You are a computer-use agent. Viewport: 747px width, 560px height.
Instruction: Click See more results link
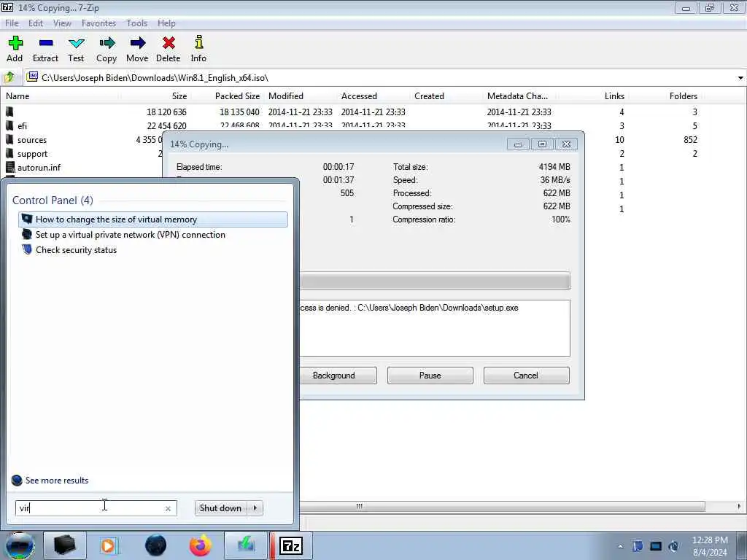point(57,480)
